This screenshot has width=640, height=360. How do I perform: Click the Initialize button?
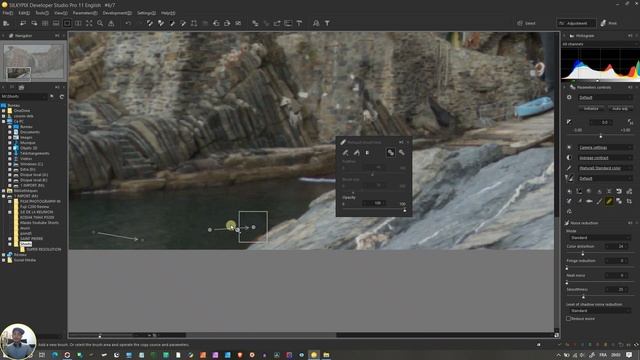point(591,109)
